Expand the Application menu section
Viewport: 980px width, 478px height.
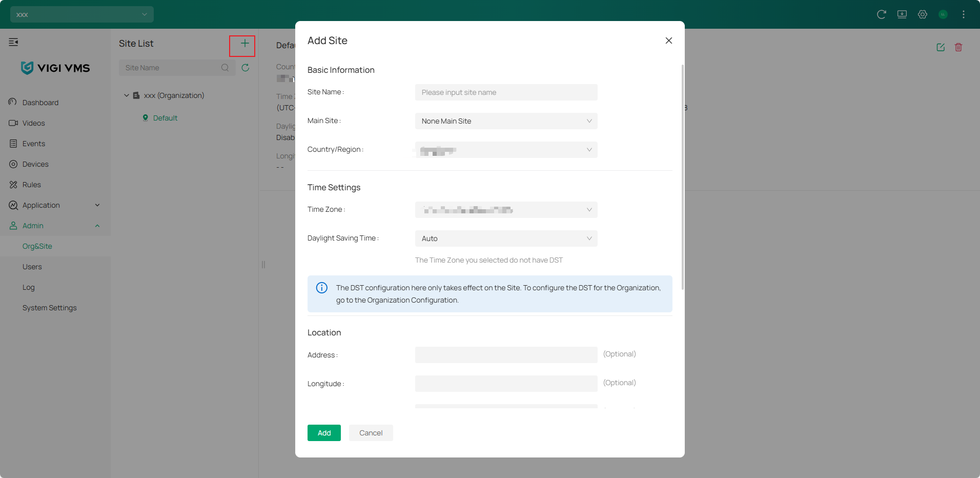coord(55,205)
